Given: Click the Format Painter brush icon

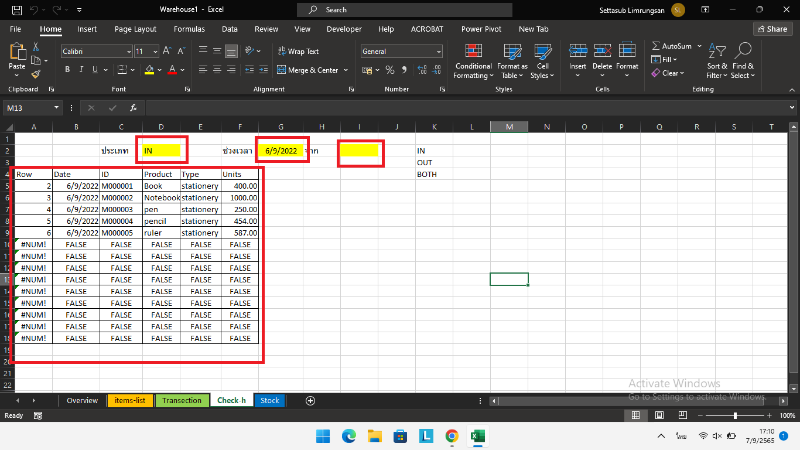Looking at the screenshot, I should (x=36, y=73).
